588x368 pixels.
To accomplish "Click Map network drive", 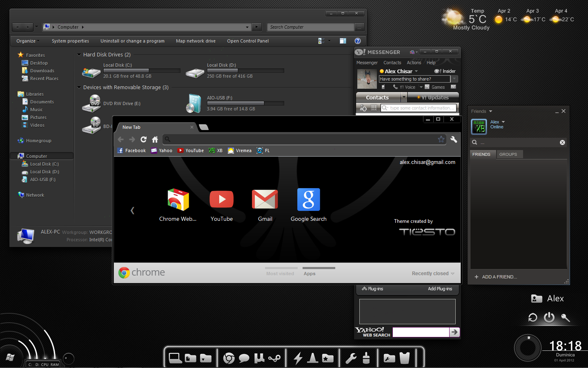I will 196,41.
